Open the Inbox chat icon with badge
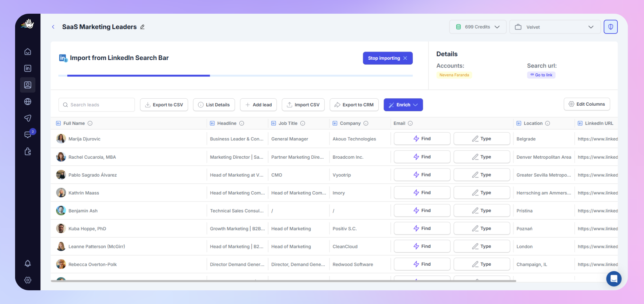 point(28,134)
